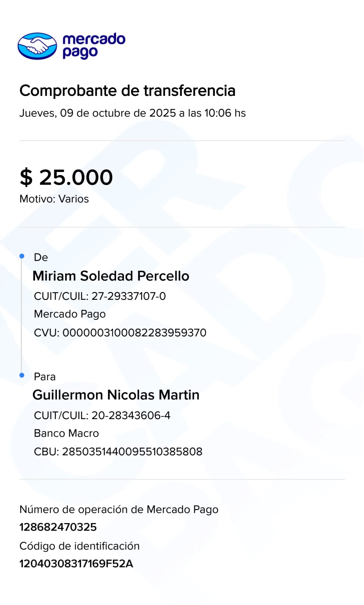Select the "Comprobante de transferencia" heading

(x=127, y=91)
